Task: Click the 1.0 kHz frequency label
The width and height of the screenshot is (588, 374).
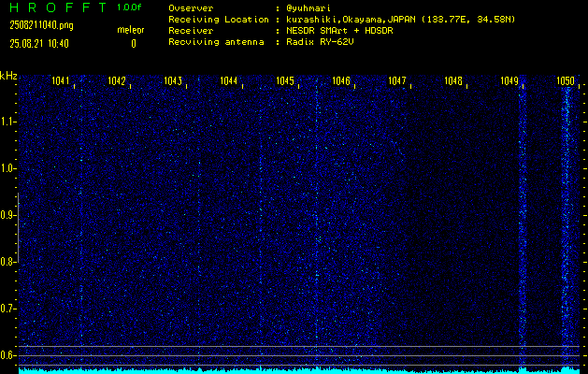Action: point(7,169)
